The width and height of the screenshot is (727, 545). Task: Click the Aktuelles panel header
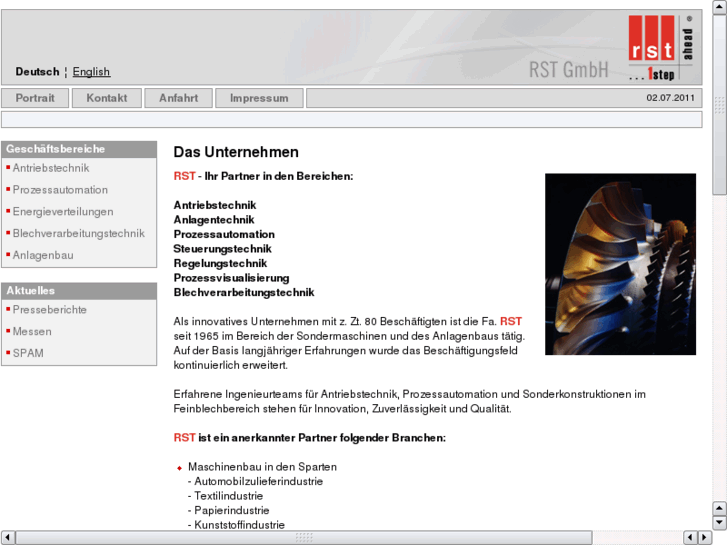click(79, 291)
